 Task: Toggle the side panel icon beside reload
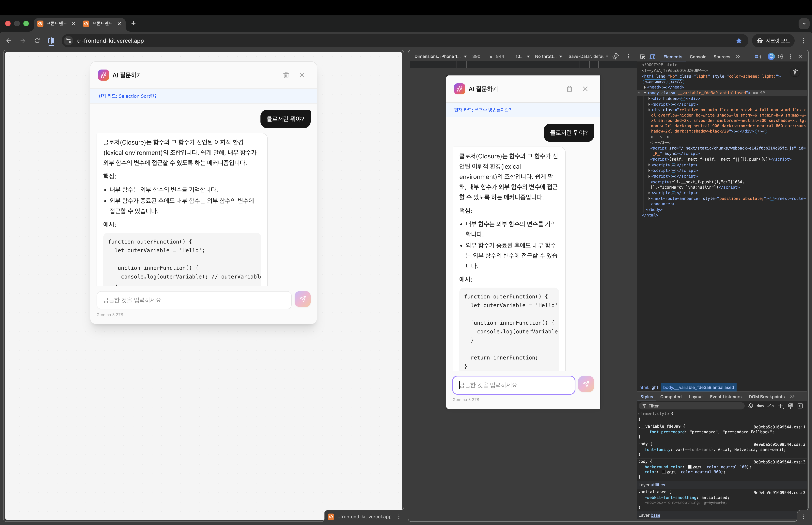coord(51,41)
